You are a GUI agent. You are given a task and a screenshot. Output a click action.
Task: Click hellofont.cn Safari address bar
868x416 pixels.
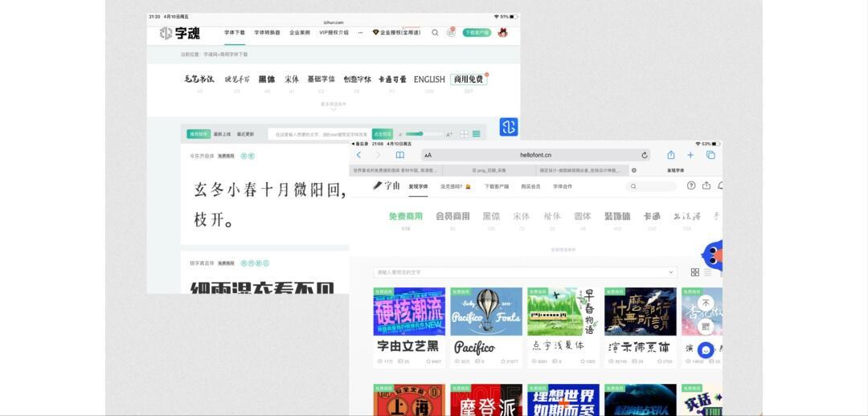(535, 156)
